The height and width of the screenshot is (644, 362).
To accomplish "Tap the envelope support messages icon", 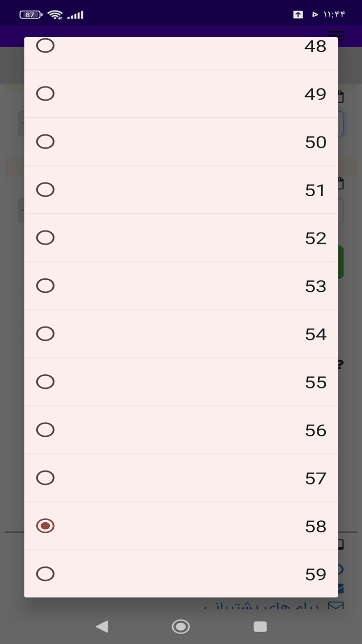I will (x=335, y=606).
